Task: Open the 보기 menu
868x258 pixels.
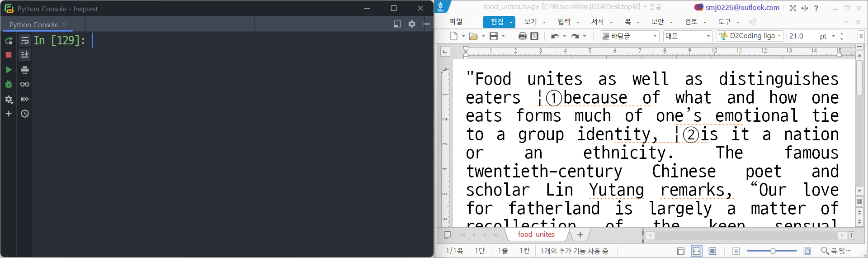Action: pos(530,22)
